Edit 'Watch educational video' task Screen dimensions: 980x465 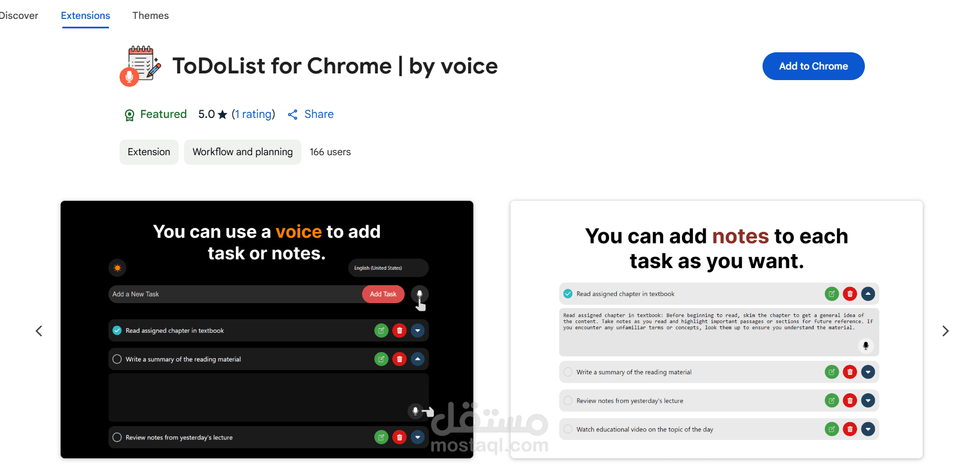click(831, 429)
